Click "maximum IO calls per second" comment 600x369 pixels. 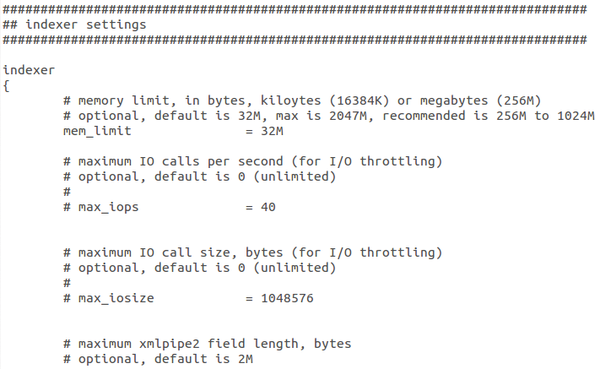point(181,162)
